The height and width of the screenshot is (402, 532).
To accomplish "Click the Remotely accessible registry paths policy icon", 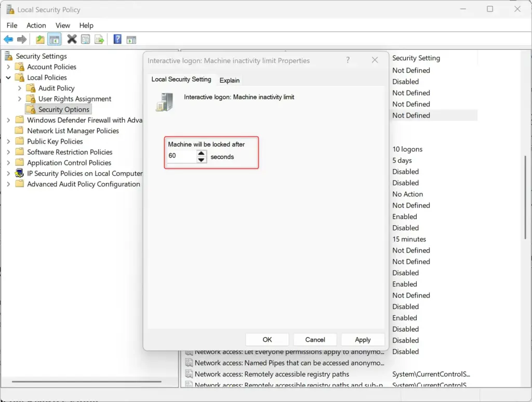I will (189, 374).
